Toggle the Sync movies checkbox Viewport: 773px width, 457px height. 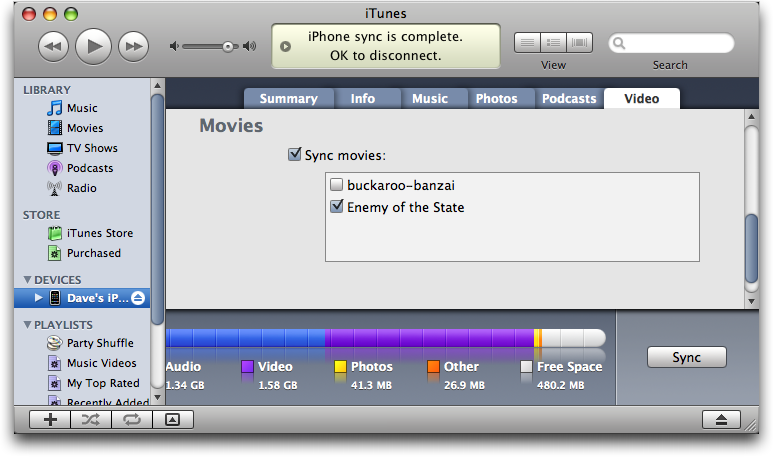pos(294,154)
